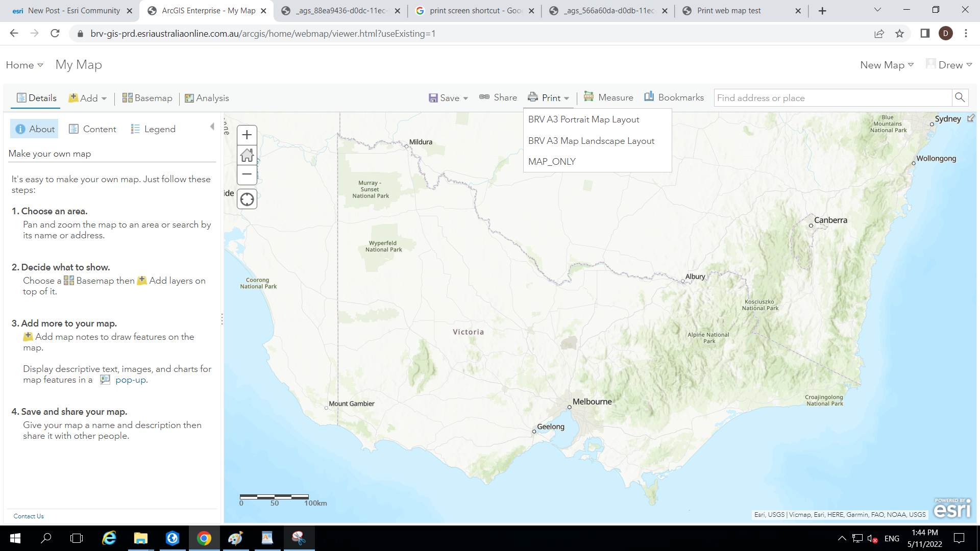Open the Bookmarks panel

[x=674, y=97]
